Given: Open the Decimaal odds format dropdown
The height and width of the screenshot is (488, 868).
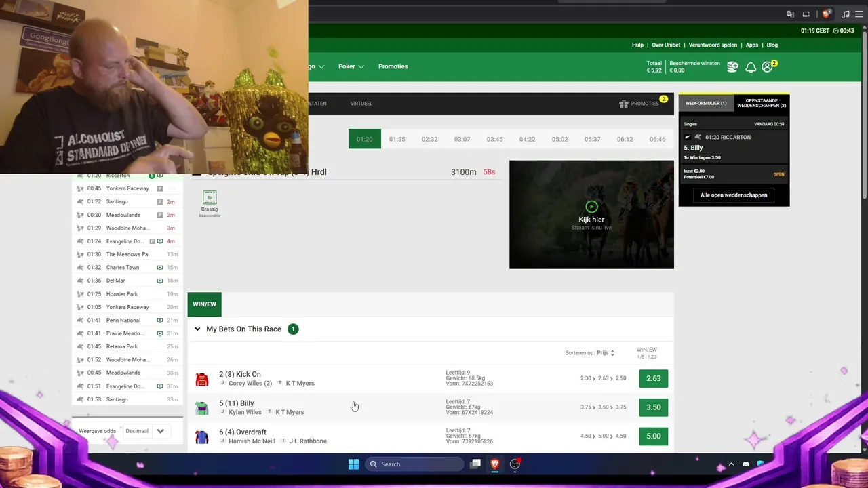Looking at the screenshot, I should (x=147, y=431).
